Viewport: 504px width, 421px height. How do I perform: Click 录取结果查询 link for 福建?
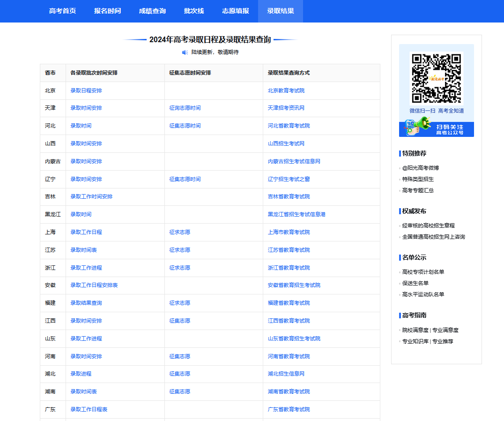click(x=86, y=303)
